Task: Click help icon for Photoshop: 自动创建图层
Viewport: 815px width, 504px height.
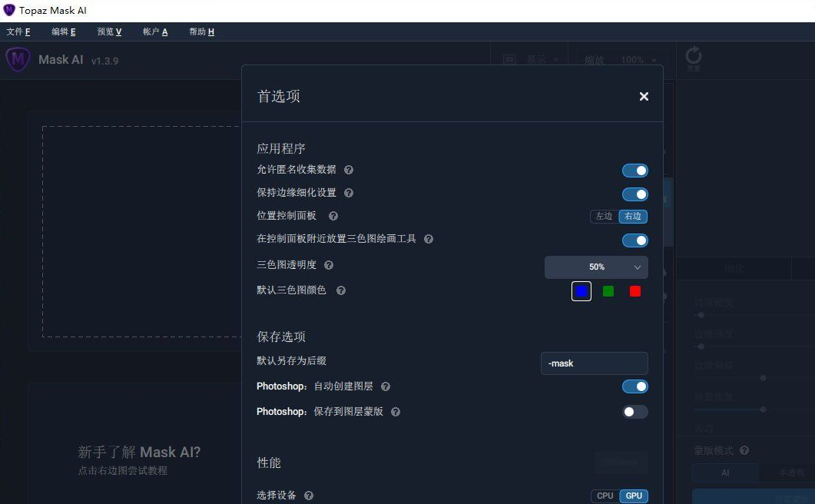Action: pos(385,386)
